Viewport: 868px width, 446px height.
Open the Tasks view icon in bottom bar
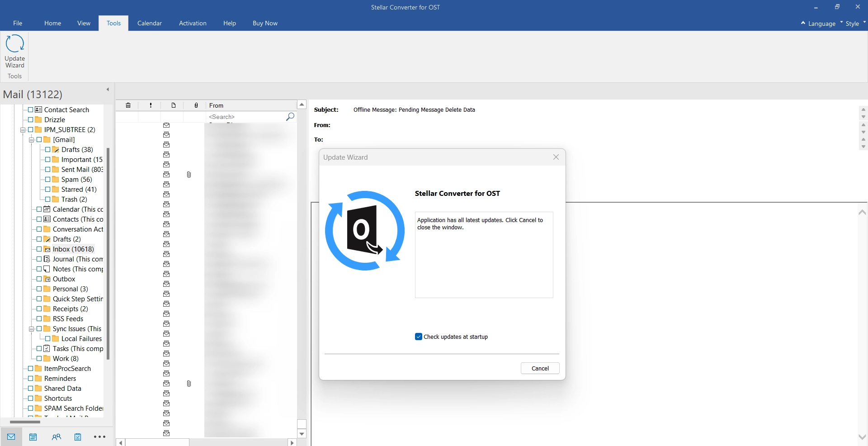point(78,437)
